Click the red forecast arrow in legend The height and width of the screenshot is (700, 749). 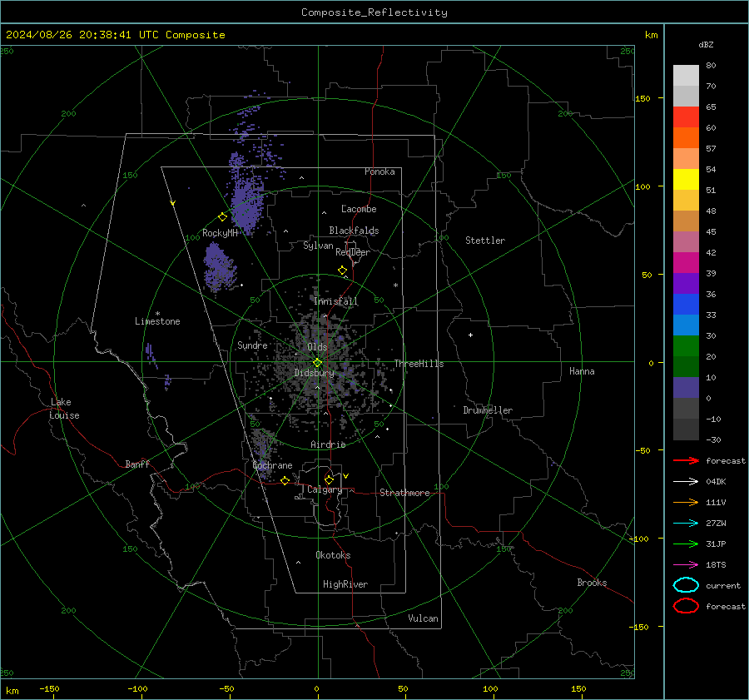click(x=686, y=460)
